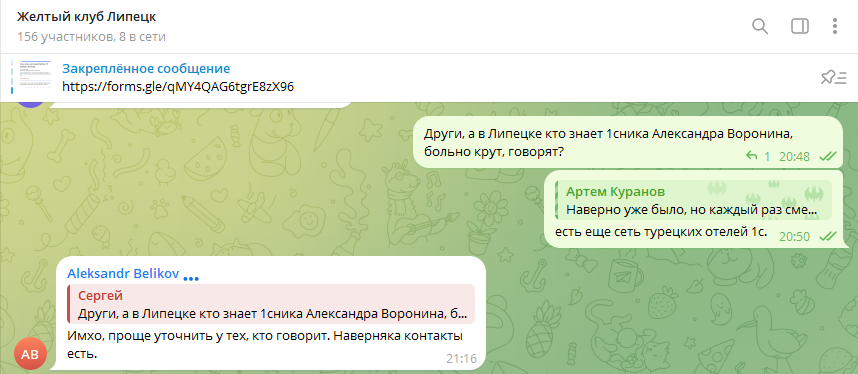Click the purple avatar at top left
The width and height of the screenshot is (858, 374).
click(x=30, y=103)
